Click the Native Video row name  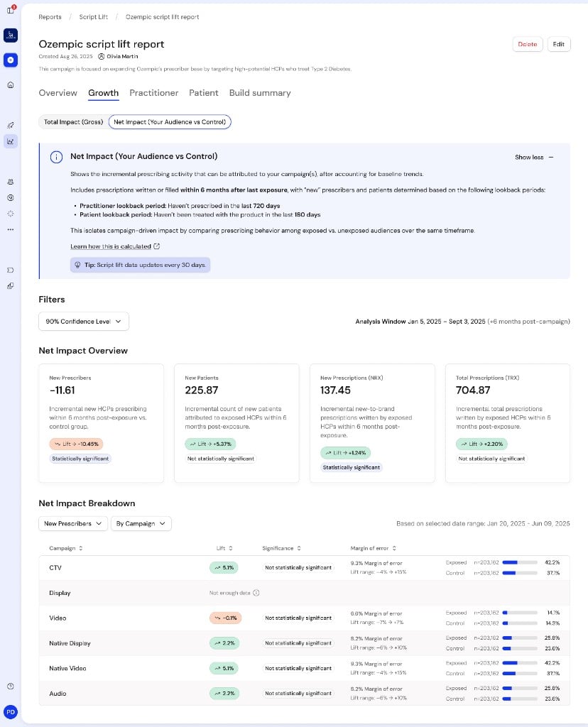[x=67, y=669]
